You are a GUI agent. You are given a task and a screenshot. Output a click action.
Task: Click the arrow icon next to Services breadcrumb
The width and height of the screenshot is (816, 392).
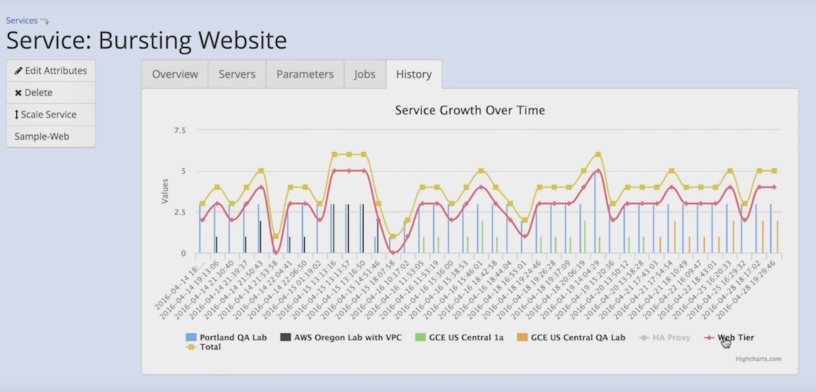click(45, 22)
